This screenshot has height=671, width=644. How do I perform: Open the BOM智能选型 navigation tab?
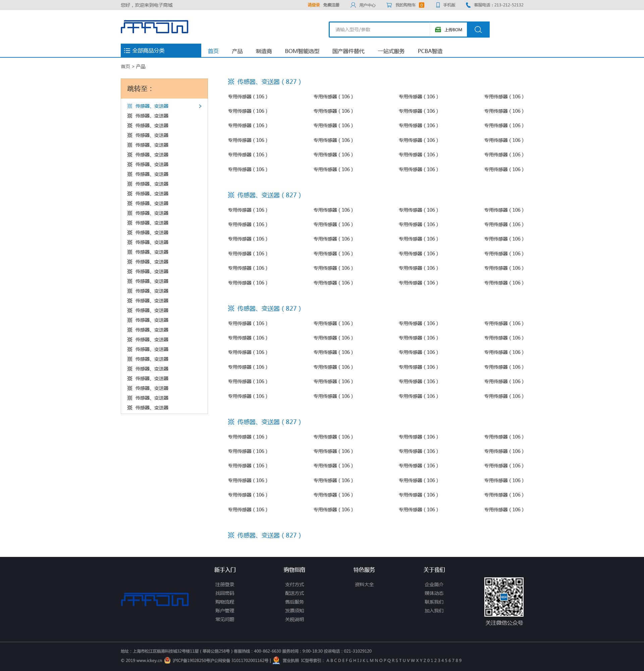(x=302, y=51)
